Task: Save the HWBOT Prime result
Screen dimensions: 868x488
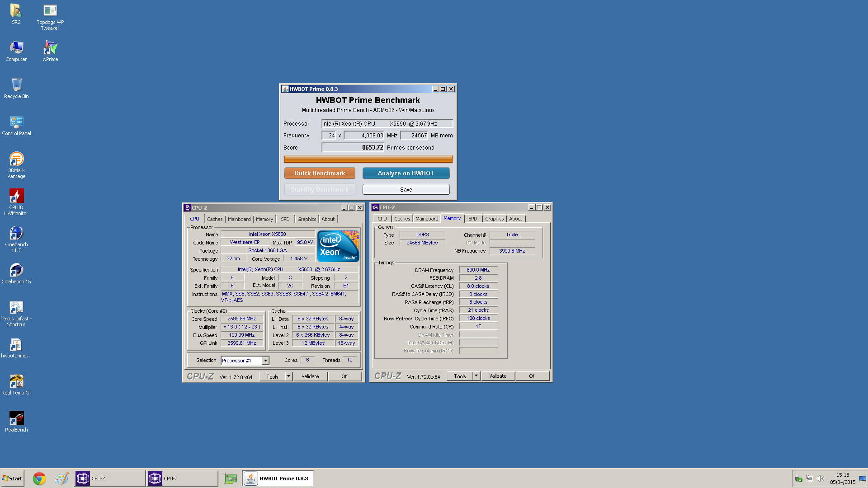Action: (x=406, y=189)
